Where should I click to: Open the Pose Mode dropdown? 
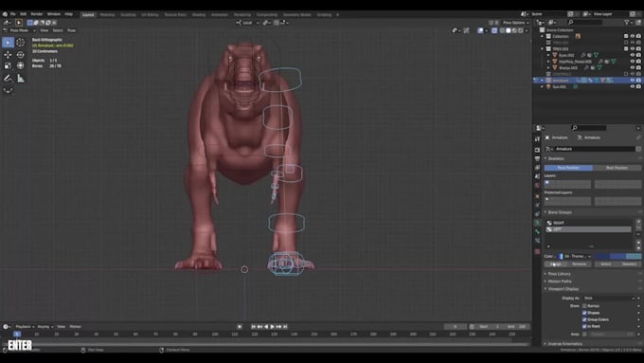click(19, 30)
